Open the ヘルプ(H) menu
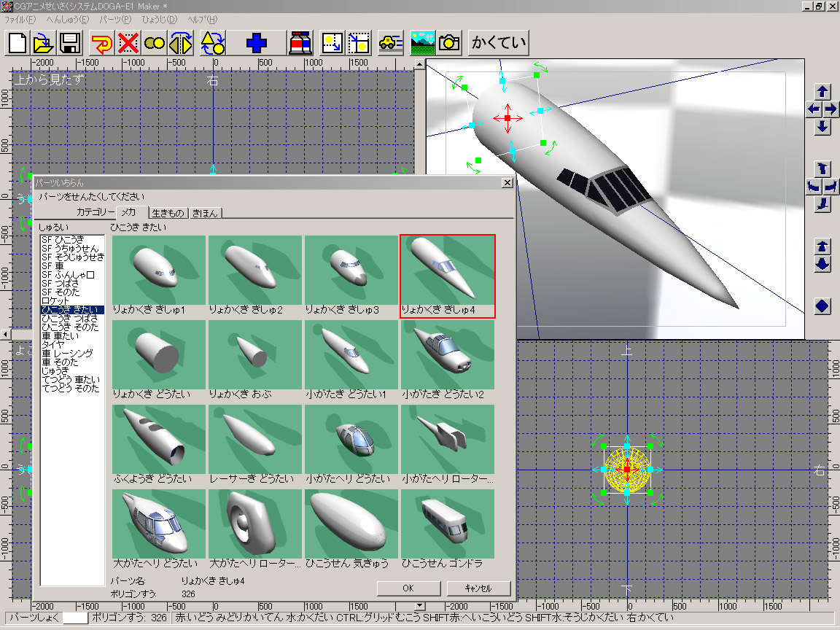The width and height of the screenshot is (840, 630). (203, 19)
